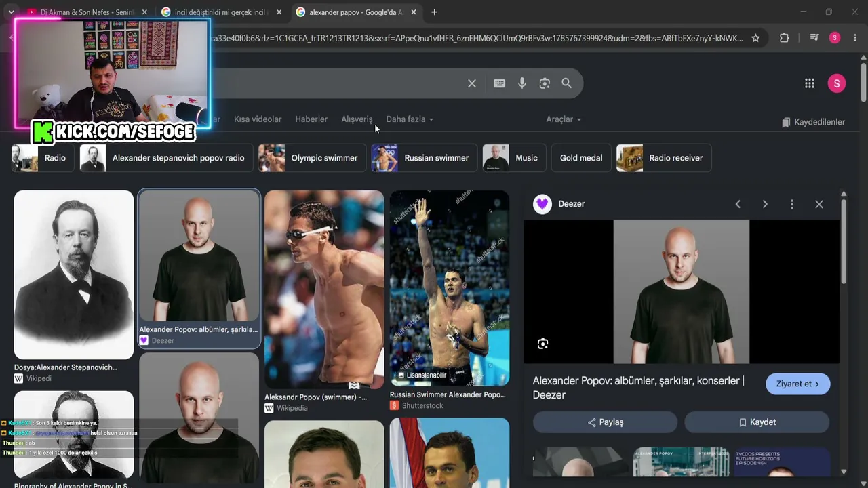Open the large preview image in the Deezer panel
This screenshot has height=488, width=868.
point(682,291)
